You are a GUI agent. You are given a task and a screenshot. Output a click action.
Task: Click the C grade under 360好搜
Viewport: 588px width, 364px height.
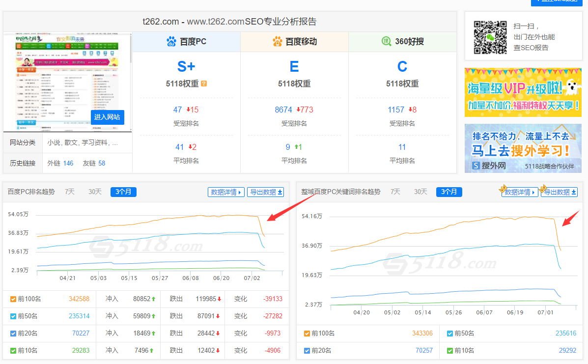(x=402, y=67)
